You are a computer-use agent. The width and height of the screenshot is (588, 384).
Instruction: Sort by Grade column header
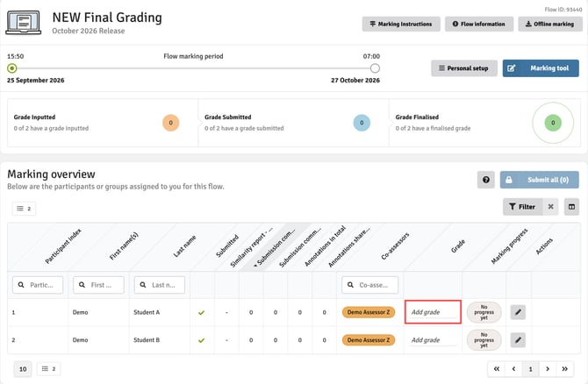click(458, 246)
